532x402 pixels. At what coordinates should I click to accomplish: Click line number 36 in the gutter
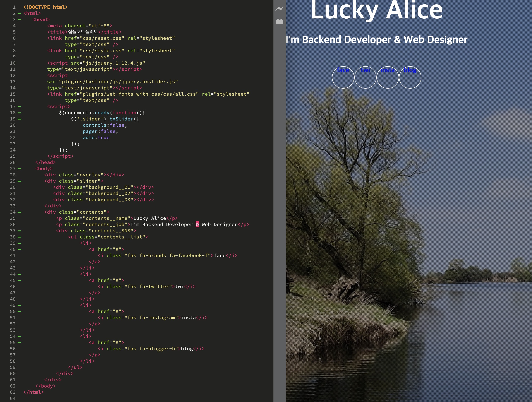[13, 225]
